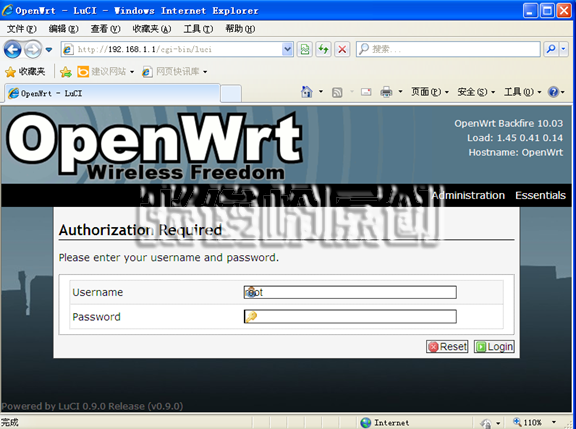Expand the zoom level dropdown arrow

pyautogui.click(x=554, y=422)
